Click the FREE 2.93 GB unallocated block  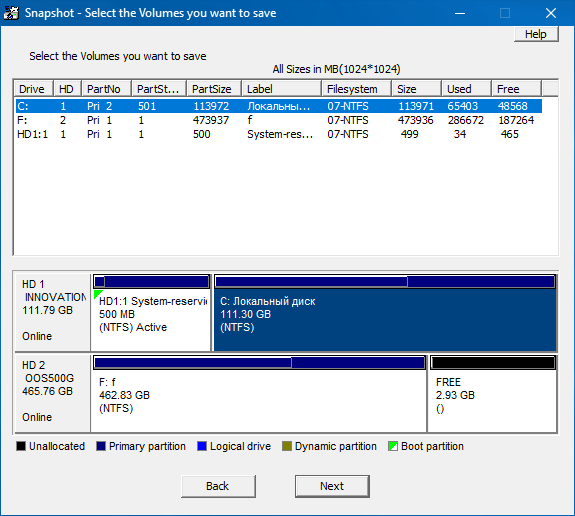tap(492, 394)
